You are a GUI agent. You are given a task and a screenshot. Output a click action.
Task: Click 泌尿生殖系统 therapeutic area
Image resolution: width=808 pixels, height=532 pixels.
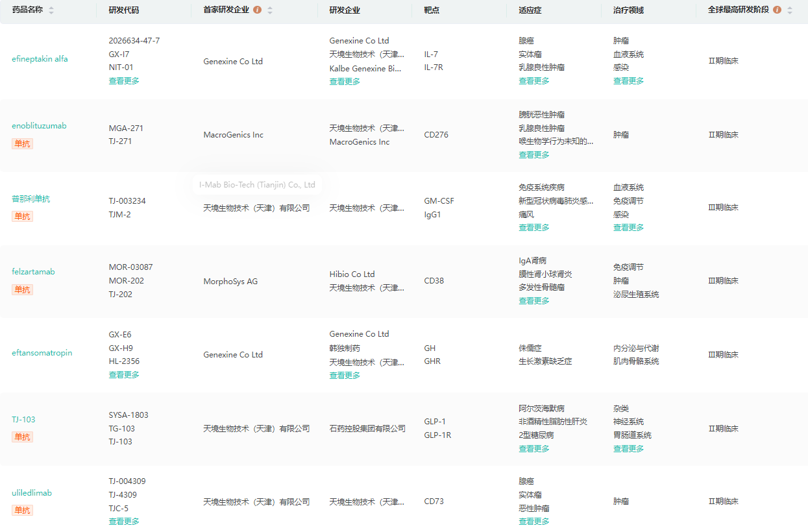[x=636, y=295]
